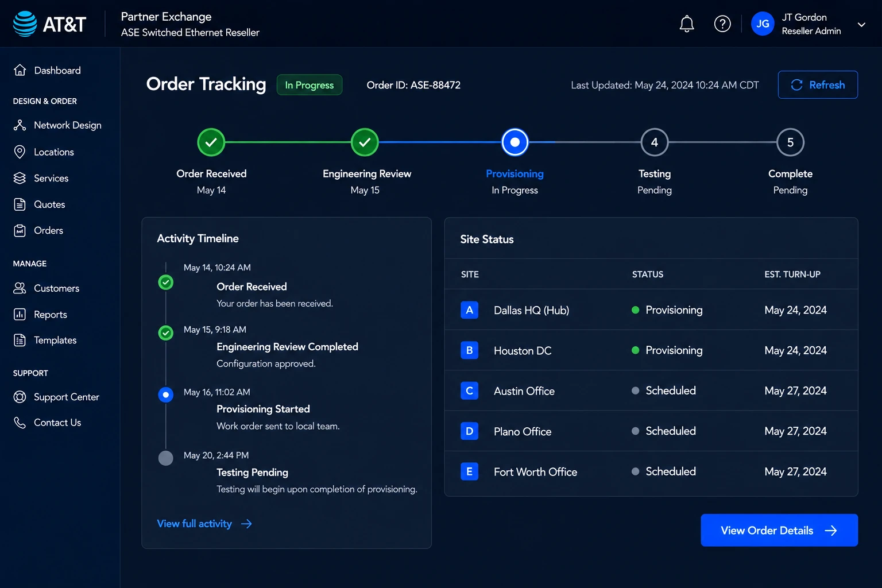Click the Orders clipboard icon

(x=20, y=230)
